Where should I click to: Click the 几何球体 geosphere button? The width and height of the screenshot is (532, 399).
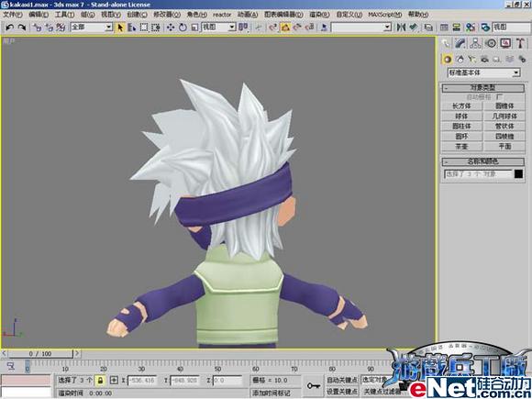504,116
